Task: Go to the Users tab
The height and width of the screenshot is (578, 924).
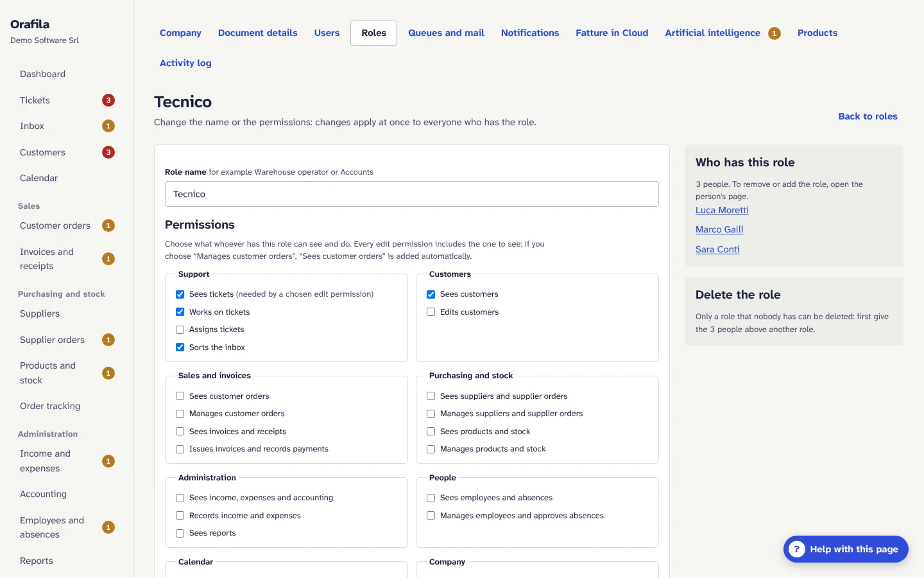Action: pos(327,33)
